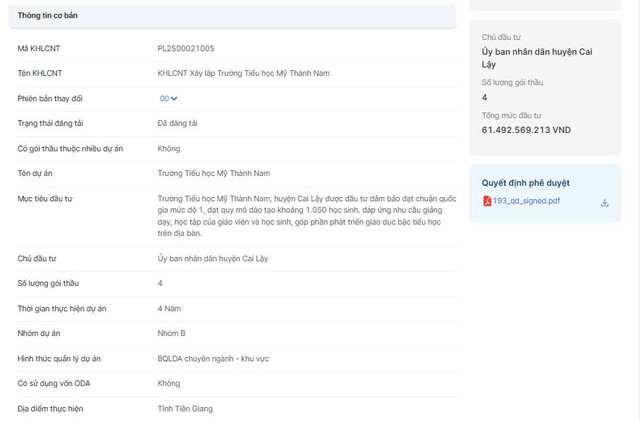The width and height of the screenshot is (640, 421).
Task: Click the Tỉnh Tiền Giang location value
Action: coord(185,408)
